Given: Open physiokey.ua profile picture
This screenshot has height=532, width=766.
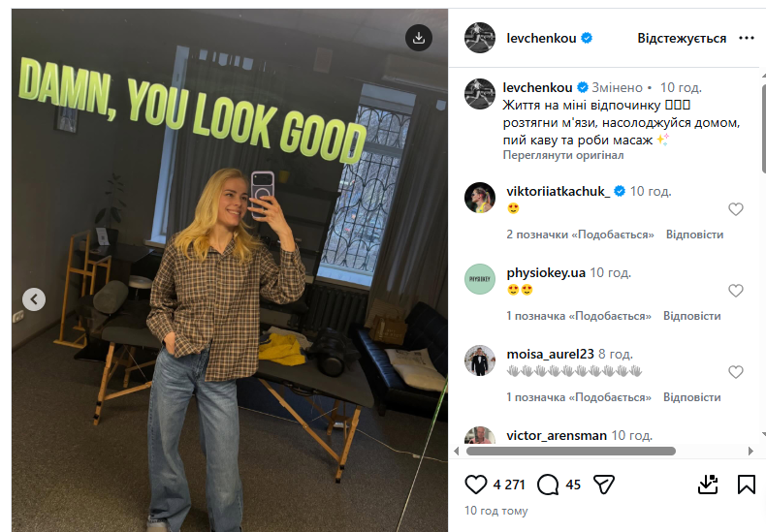Looking at the screenshot, I should click(481, 279).
